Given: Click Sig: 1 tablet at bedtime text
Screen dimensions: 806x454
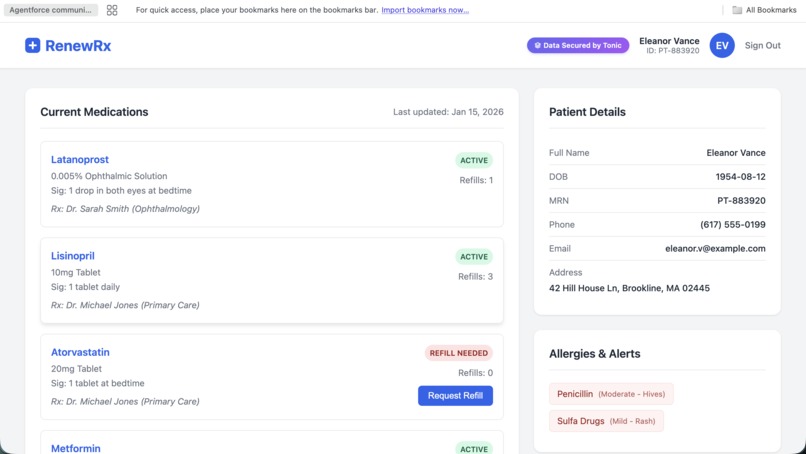Looking at the screenshot, I should 98,383.
